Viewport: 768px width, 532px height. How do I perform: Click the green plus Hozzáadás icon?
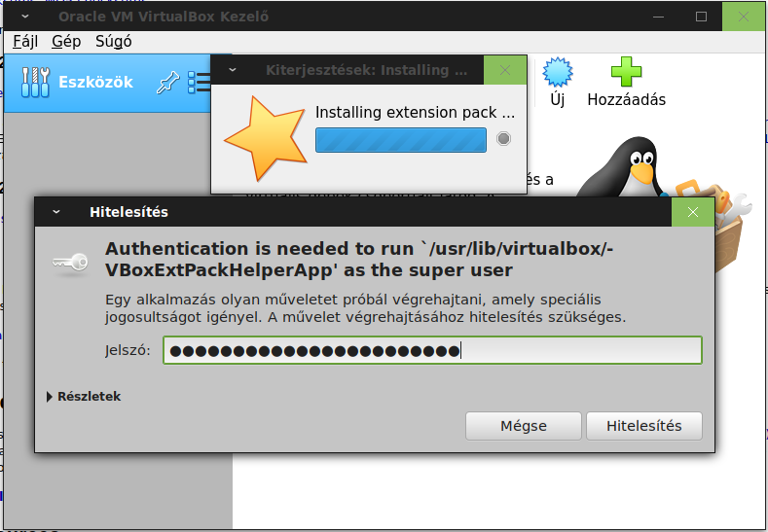pyautogui.click(x=626, y=72)
